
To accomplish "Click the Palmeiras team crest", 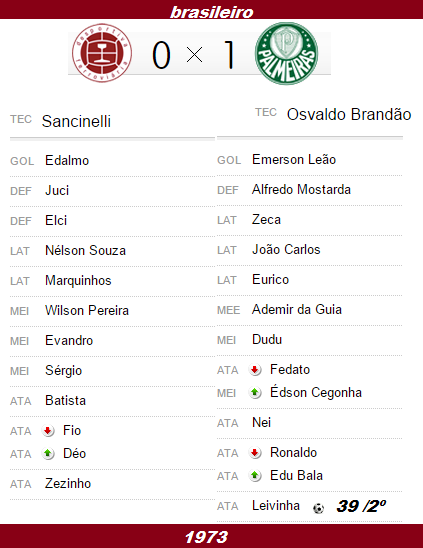I will coord(287,53).
